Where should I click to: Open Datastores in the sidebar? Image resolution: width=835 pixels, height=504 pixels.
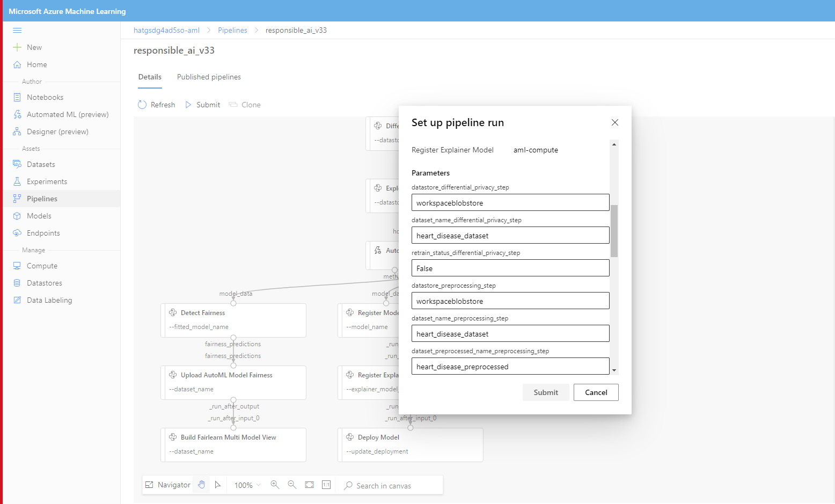click(x=61, y=283)
